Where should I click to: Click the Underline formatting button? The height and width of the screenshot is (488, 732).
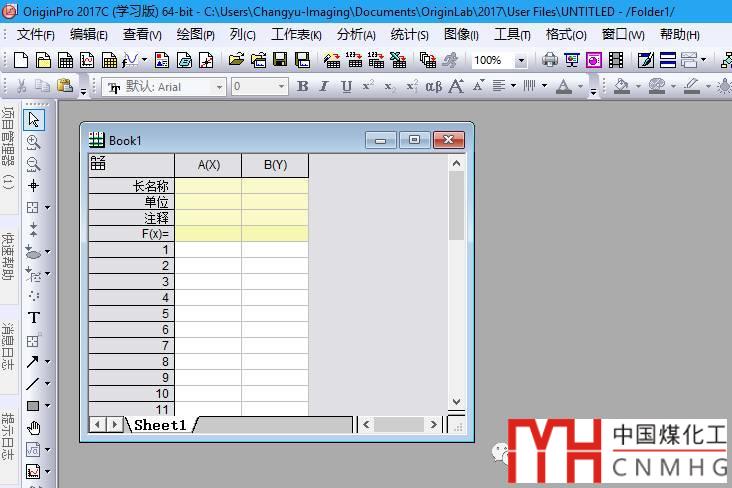346,86
